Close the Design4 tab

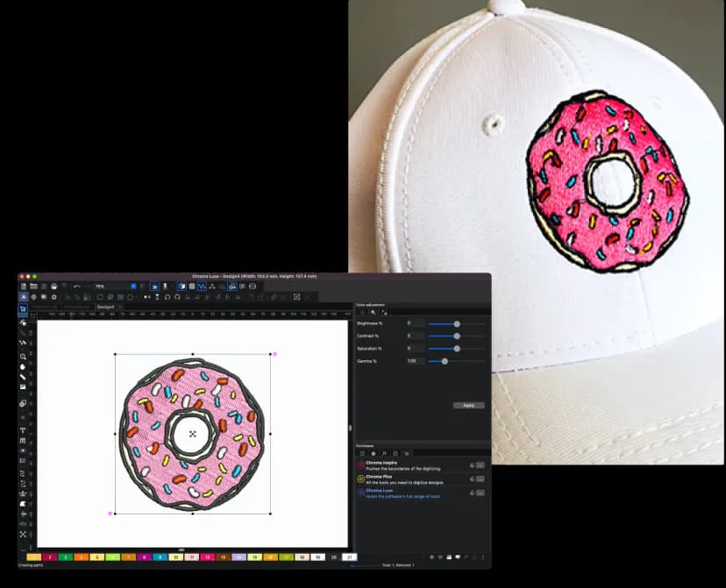click(119, 308)
